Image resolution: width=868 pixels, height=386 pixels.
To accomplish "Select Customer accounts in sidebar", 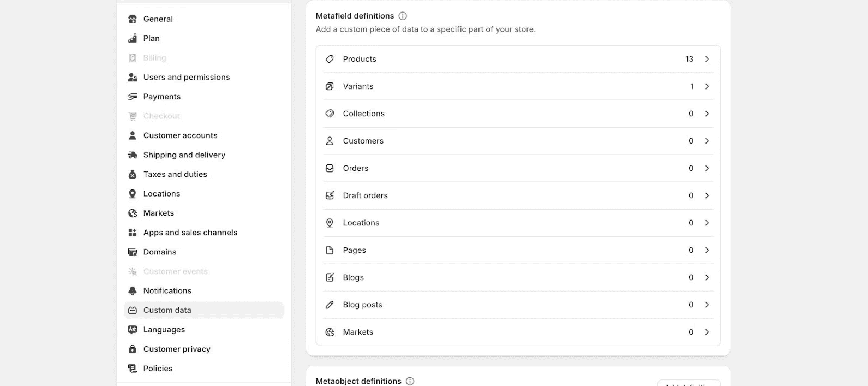I will (x=204, y=135).
